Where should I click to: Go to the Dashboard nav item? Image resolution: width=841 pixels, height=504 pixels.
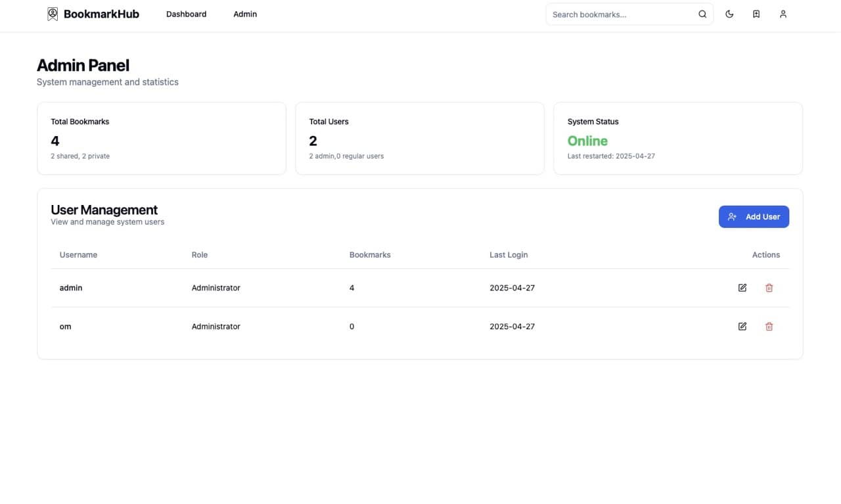186,14
